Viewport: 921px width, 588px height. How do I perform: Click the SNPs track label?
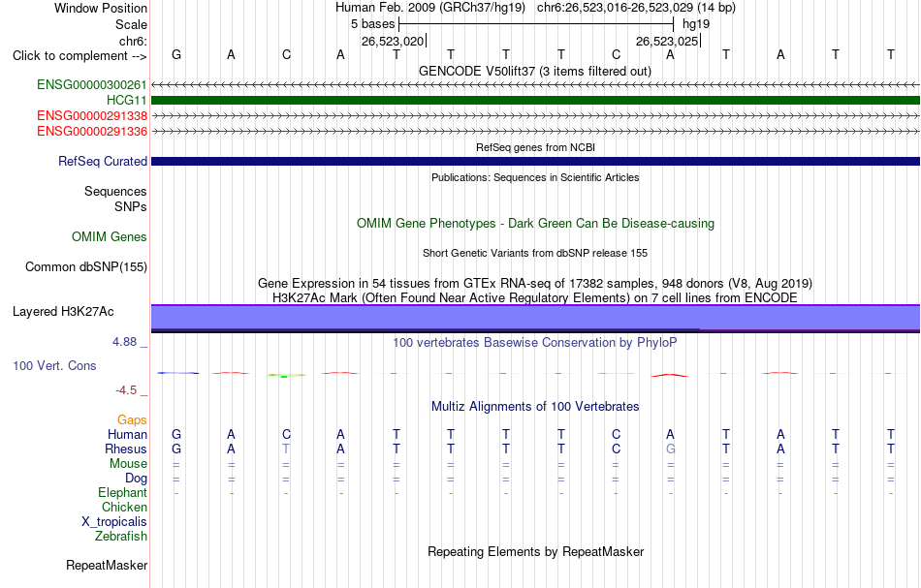pos(131,206)
